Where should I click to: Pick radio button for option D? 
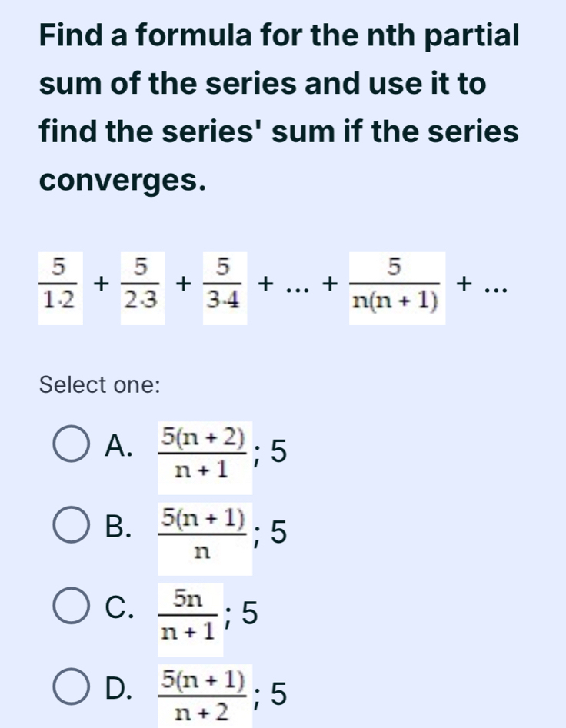click(x=72, y=694)
